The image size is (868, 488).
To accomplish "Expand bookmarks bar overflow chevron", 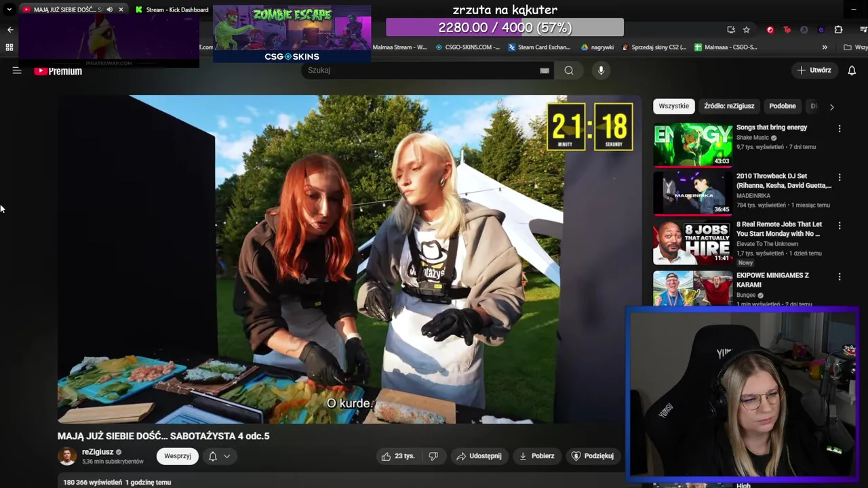I will (825, 47).
